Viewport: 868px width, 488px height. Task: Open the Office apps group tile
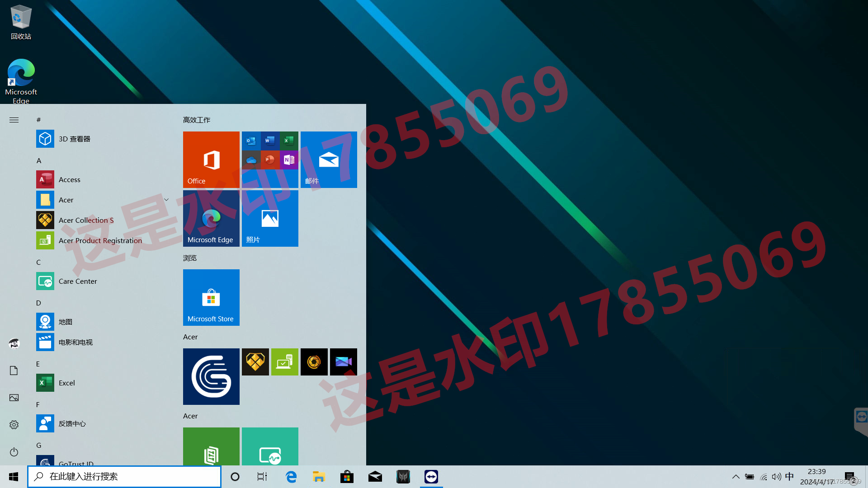270,160
